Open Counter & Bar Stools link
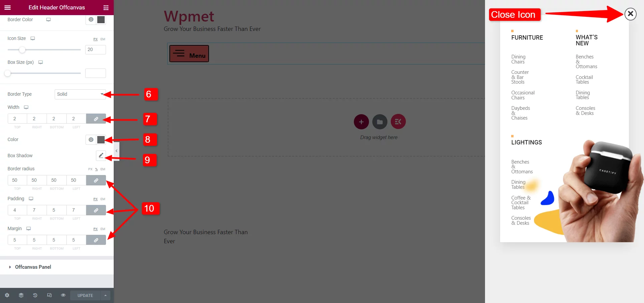This screenshot has height=303, width=644. pos(520,77)
